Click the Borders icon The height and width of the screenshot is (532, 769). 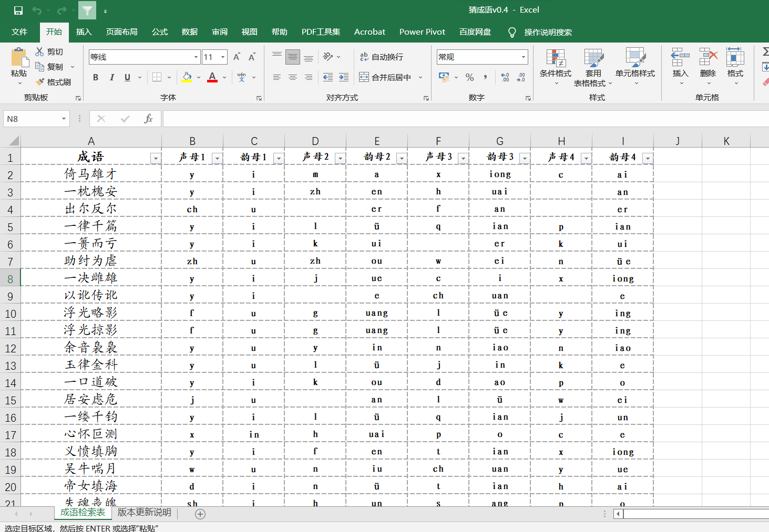click(157, 77)
